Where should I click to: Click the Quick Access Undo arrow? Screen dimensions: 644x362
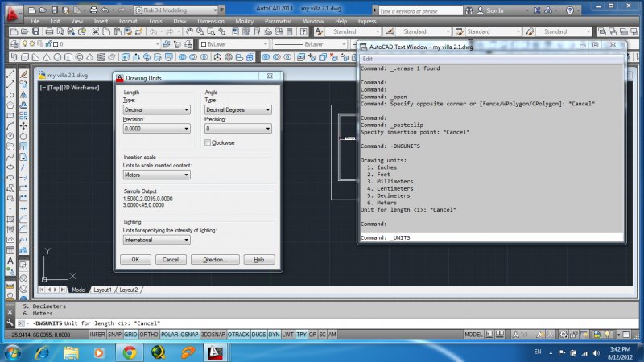click(x=105, y=10)
